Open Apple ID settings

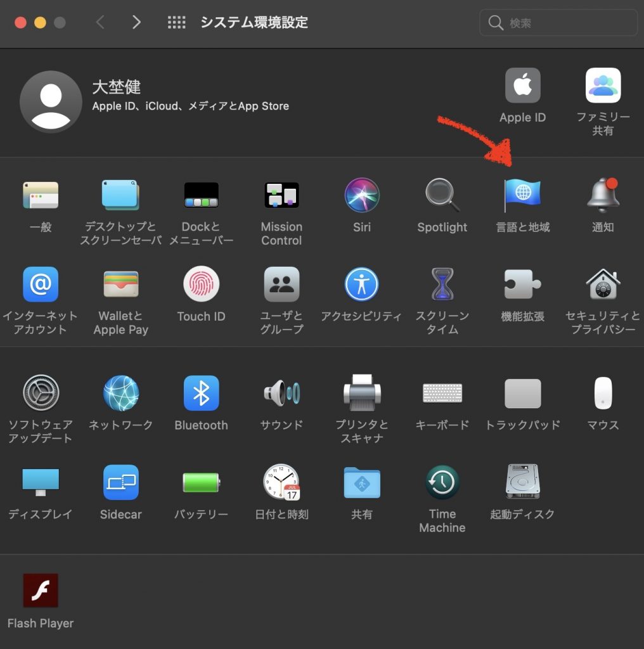(522, 86)
